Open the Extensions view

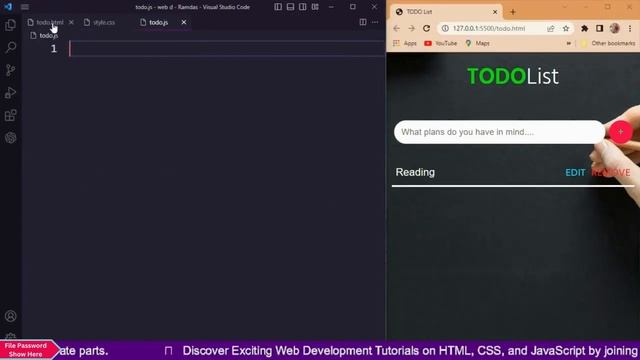click(11, 115)
